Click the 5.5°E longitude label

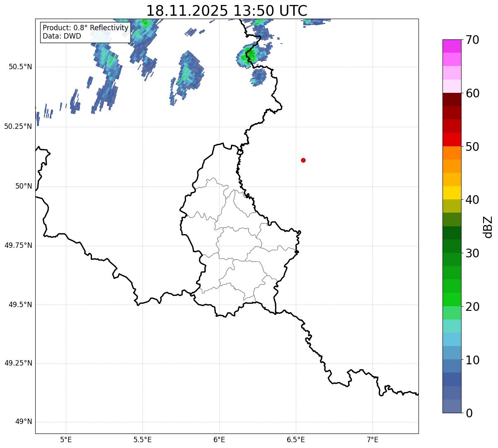(143, 440)
